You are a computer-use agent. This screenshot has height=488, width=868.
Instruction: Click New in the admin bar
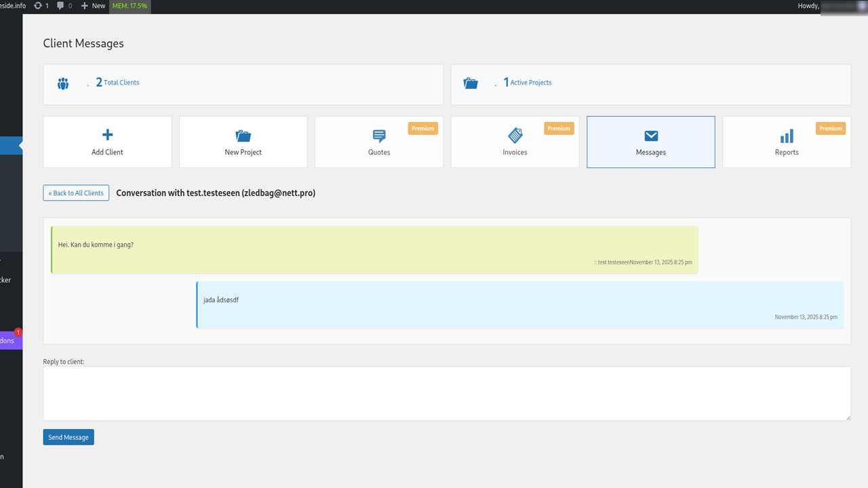coord(94,5)
